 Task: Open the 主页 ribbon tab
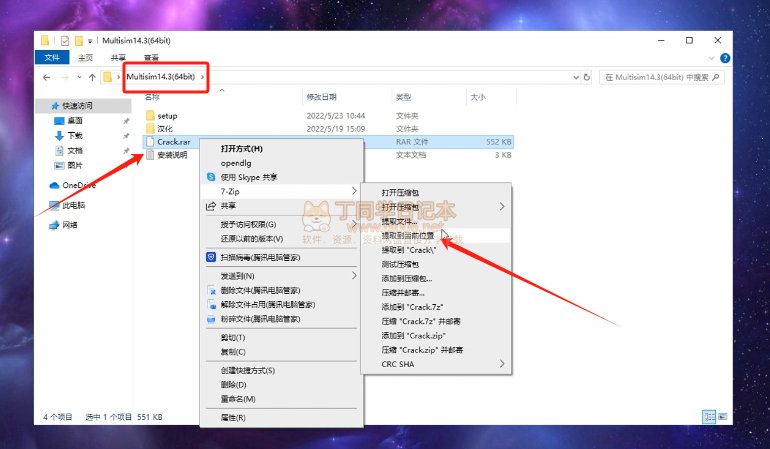(x=85, y=57)
